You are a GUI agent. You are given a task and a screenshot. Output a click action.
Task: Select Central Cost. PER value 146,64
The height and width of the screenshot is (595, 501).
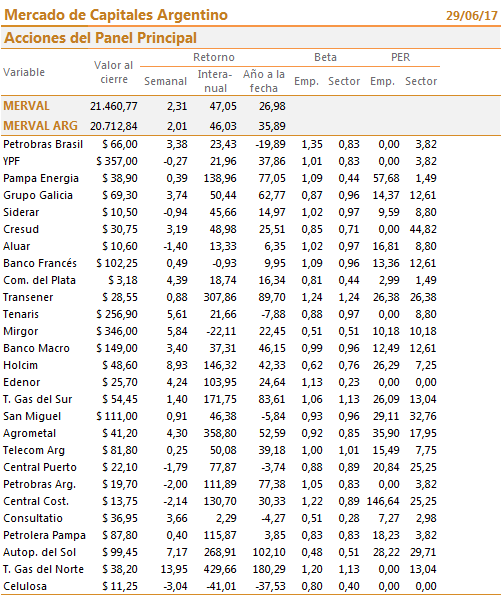pyautogui.click(x=383, y=501)
